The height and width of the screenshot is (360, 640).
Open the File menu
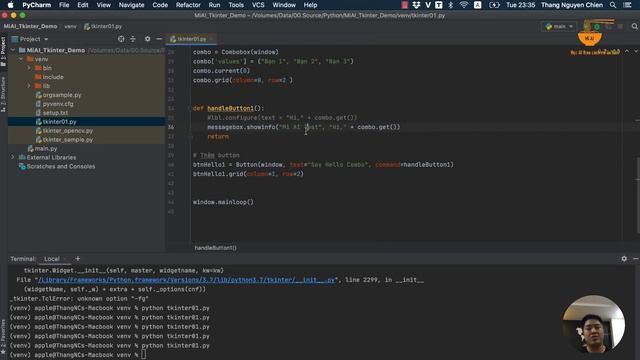pos(64,5)
